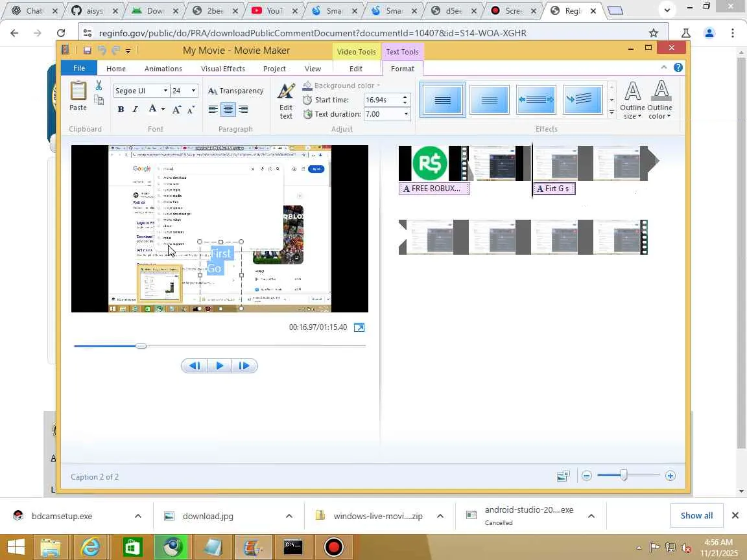This screenshot has height=560, width=747.
Task: Click Show all downloads button
Action: (x=696, y=515)
